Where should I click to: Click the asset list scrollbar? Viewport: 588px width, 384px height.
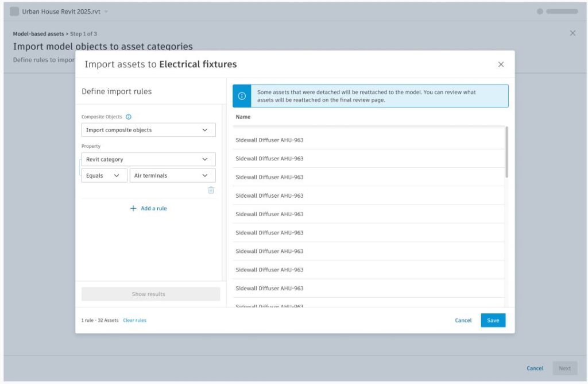tap(506, 152)
